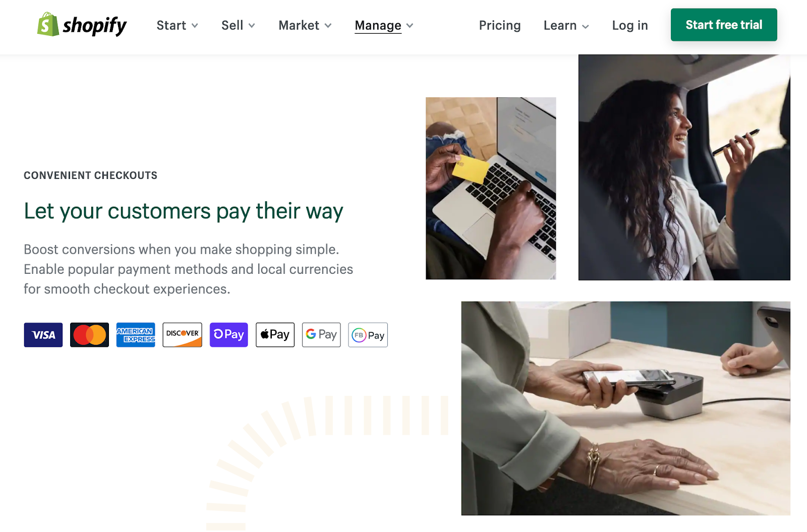
Task: Click the Start free trial button
Action: pos(724,25)
